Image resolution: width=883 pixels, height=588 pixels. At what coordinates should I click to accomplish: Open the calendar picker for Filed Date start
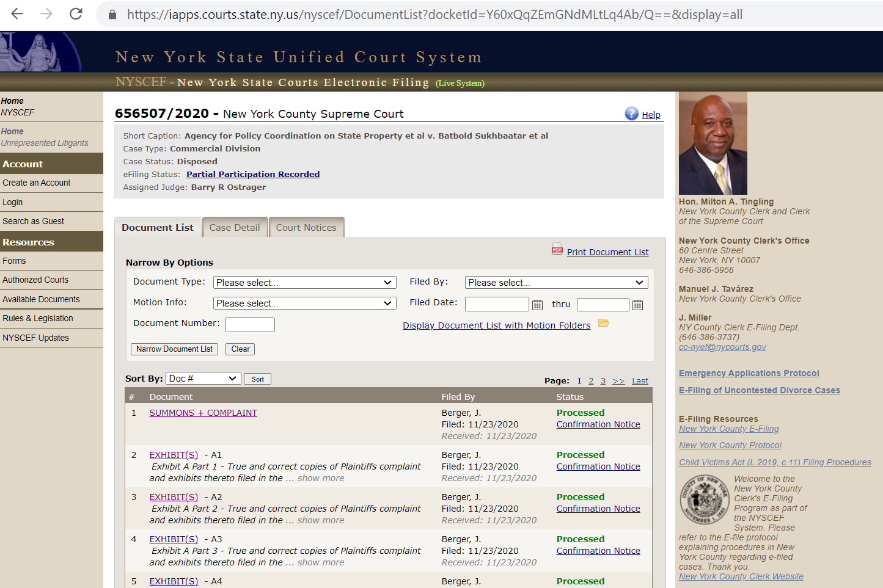(x=537, y=305)
